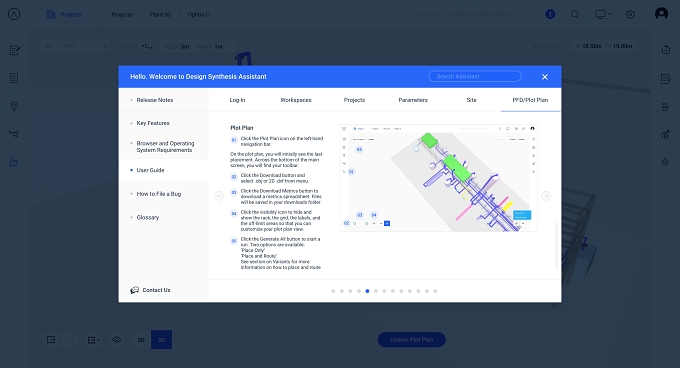Image resolution: width=680 pixels, height=368 pixels.
Task: Open the grid layout dropdown in bottom toolbar
Action: (x=93, y=340)
